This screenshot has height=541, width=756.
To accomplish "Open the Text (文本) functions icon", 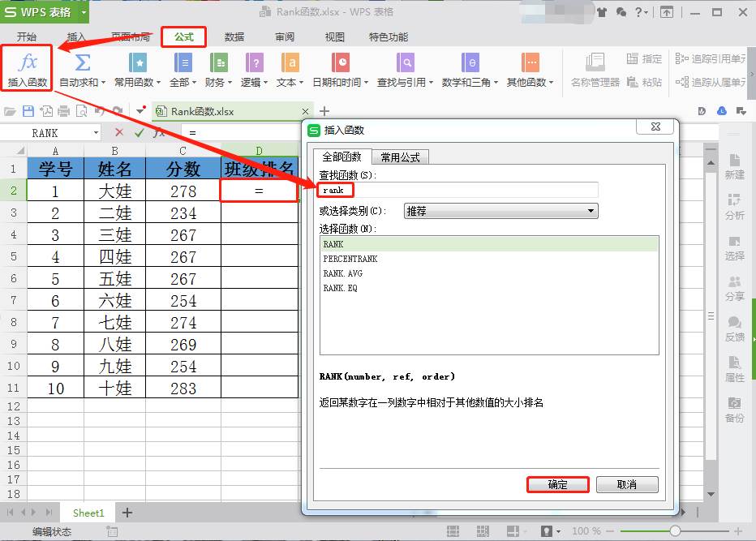I will [290, 62].
